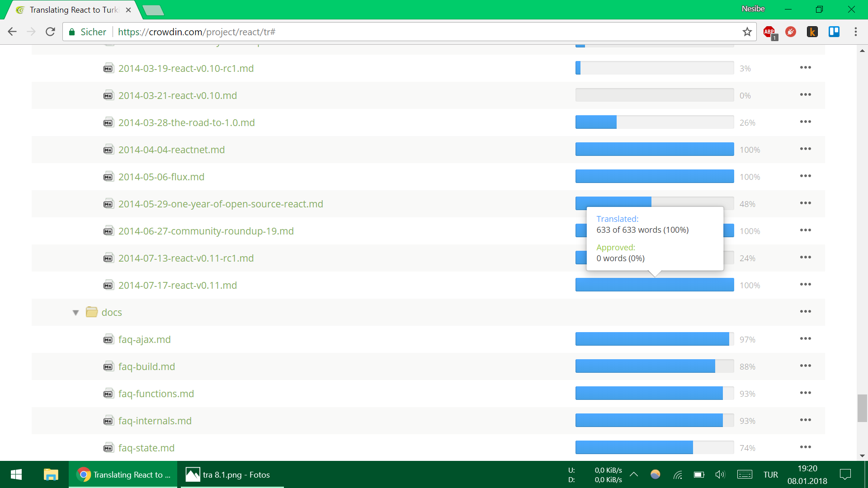Open options menu for faq-ajax.md
Image resolution: width=868 pixels, height=488 pixels.
806,339
